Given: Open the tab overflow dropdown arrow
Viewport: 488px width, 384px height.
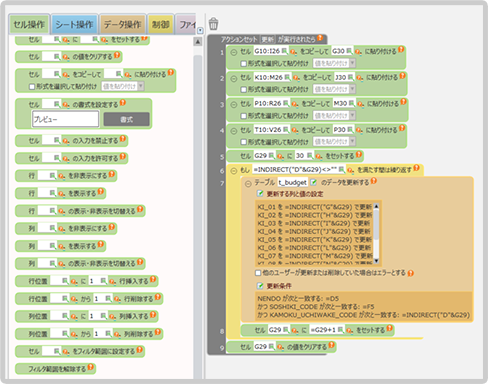Looking at the screenshot, I should pos(200,30).
